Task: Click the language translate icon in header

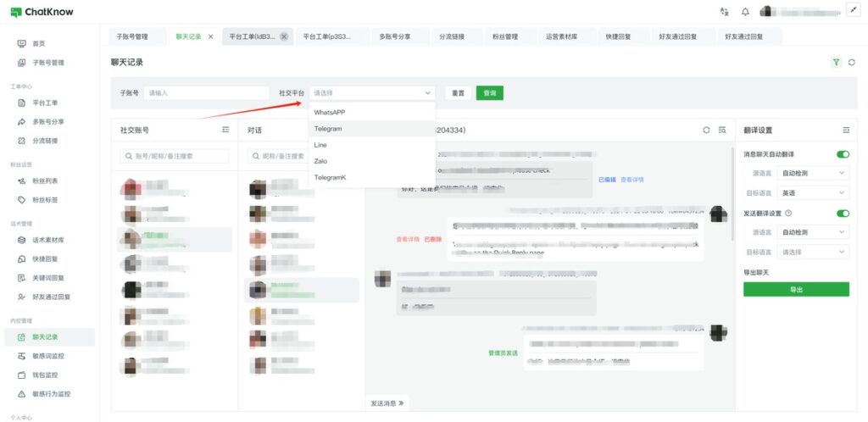Action: coord(724,12)
